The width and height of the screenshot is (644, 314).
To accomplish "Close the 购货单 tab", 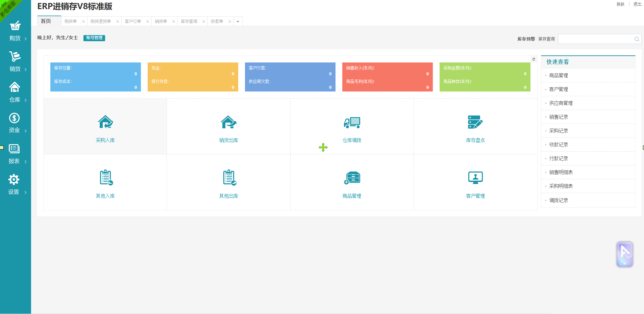I will (x=83, y=21).
